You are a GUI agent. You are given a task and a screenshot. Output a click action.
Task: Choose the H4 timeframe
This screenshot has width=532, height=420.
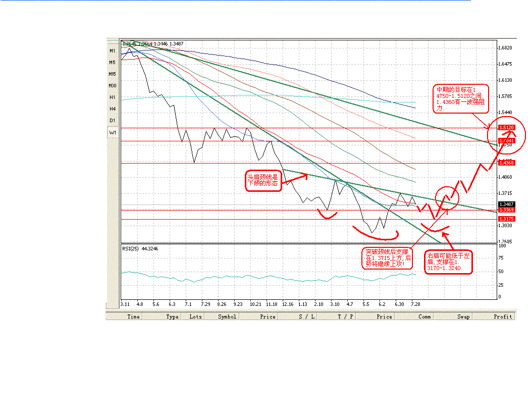pos(112,109)
